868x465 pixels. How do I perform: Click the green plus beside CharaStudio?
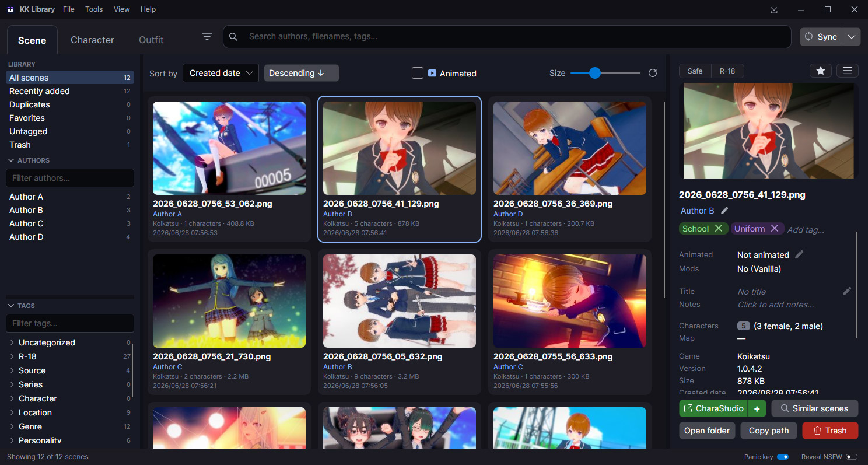[x=757, y=409]
